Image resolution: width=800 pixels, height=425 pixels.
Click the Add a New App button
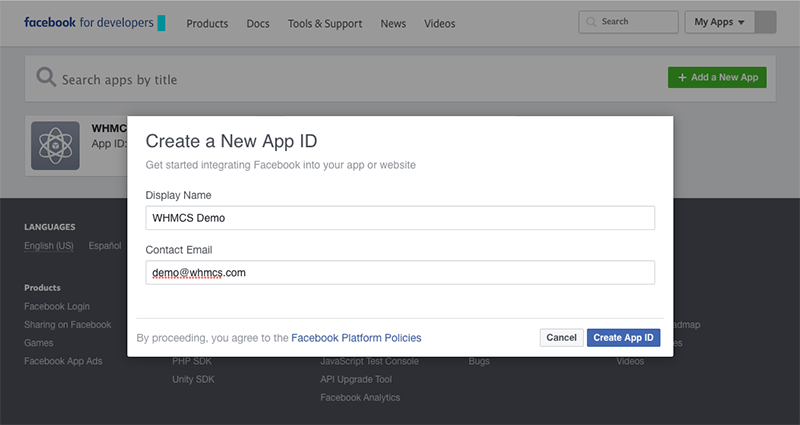pos(717,78)
